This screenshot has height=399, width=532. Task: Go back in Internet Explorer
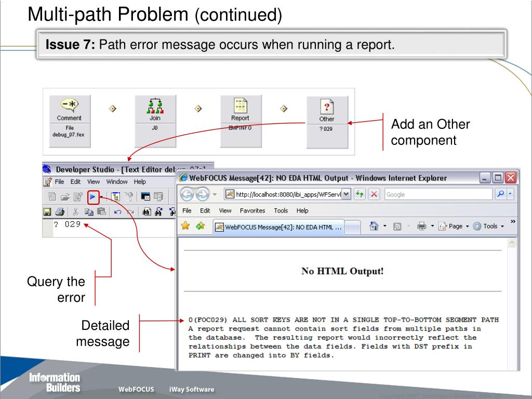[x=187, y=194]
